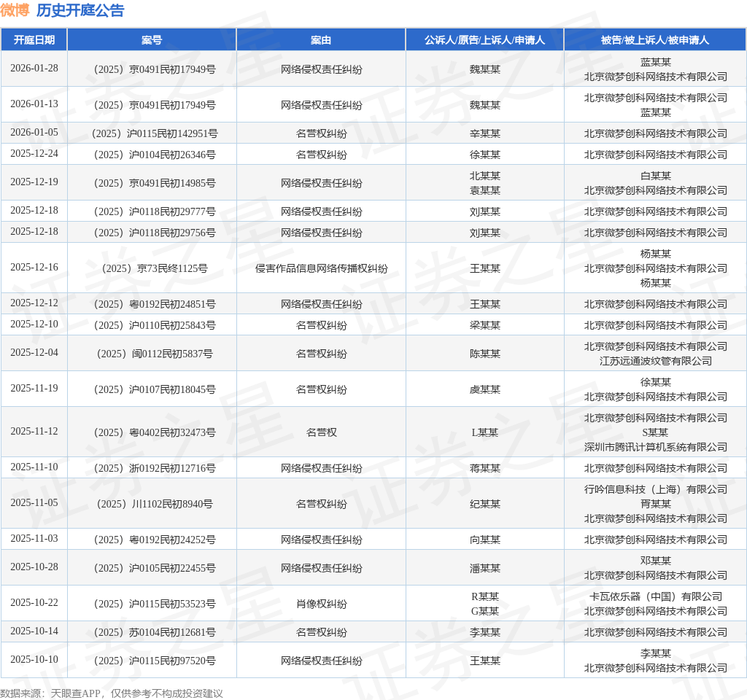Click defendant 深圳市腾讯计算机系统有限公司
Image resolution: width=747 pixels, height=700 pixels.
(656, 447)
